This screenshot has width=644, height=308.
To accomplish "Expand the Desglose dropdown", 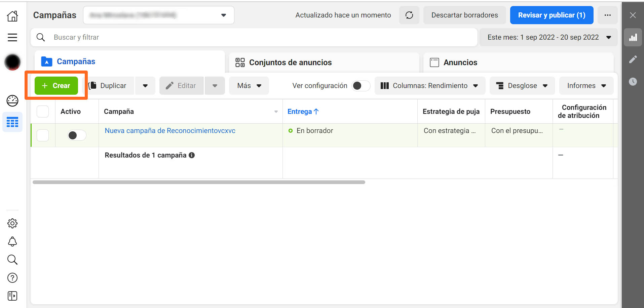I will pyautogui.click(x=522, y=86).
